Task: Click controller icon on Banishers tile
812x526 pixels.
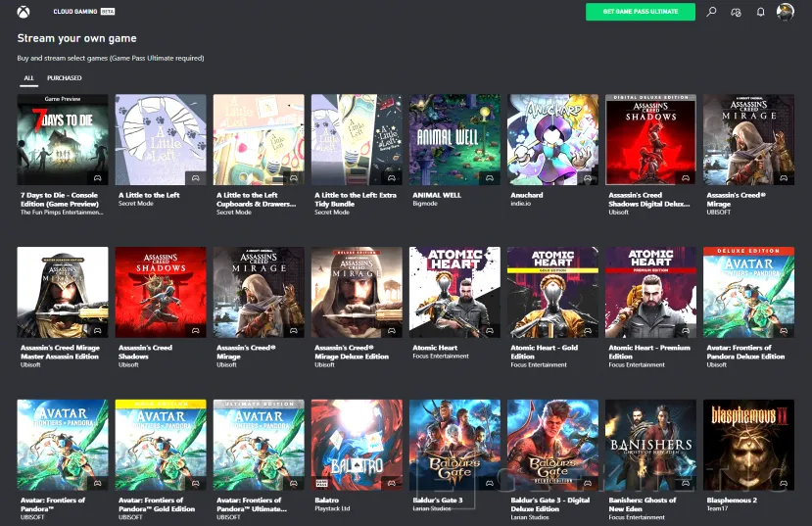Action: pos(686,483)
